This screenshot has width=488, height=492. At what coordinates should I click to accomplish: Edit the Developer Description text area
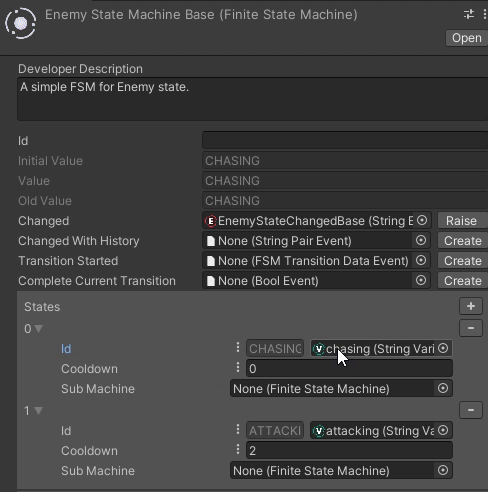253,99
